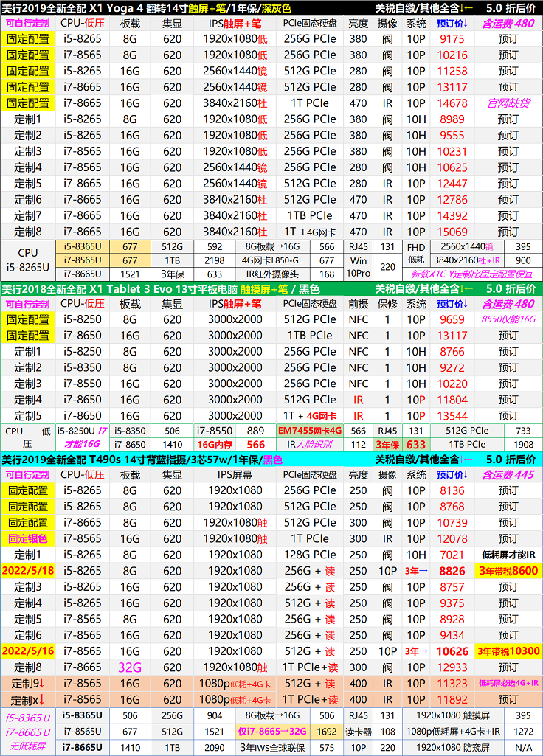Click the 4G网卡L850-GL option cell
The height and width of the screenshot is (756, 543).
click(x=271, y=260)
